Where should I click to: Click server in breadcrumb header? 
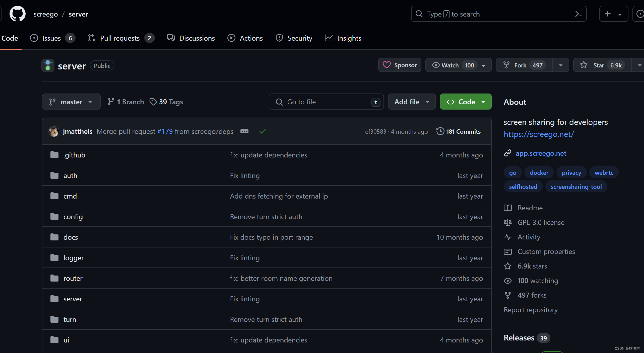click(78, 14)
